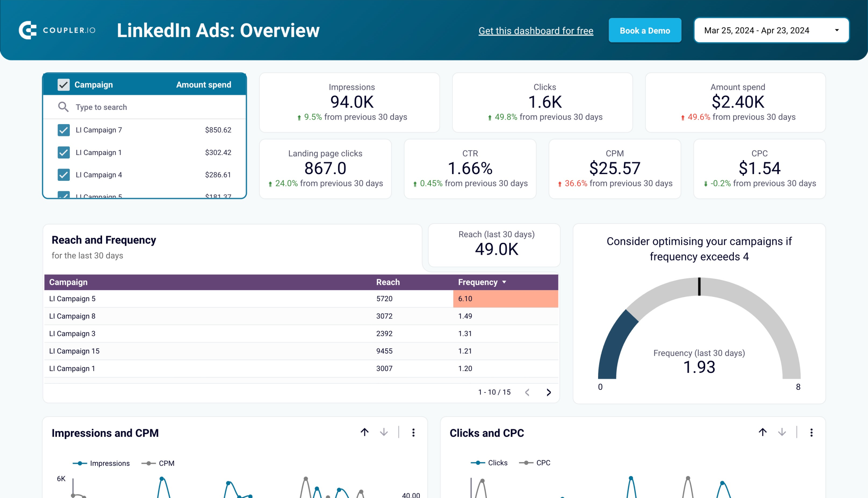Click Get this dashboard for free link
Image resolution: width=868 pixels, height=498 pixels.
536,31
